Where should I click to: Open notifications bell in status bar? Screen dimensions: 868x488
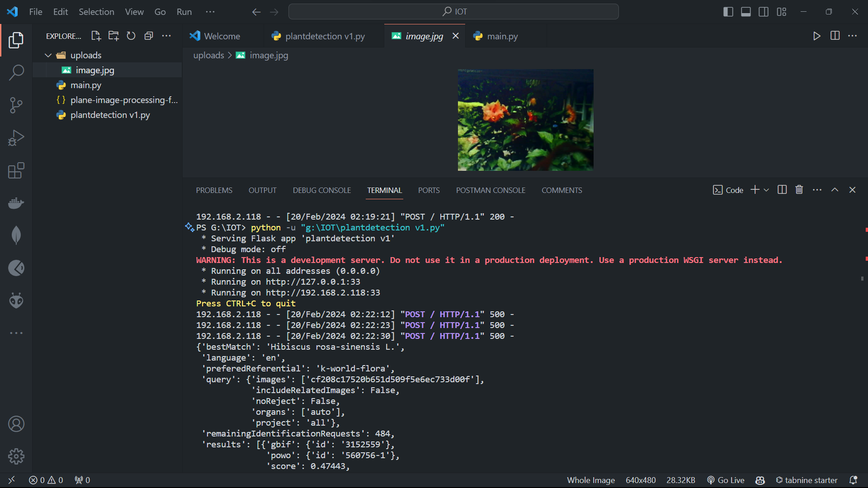pyautogui.click(x=854, y=480)
